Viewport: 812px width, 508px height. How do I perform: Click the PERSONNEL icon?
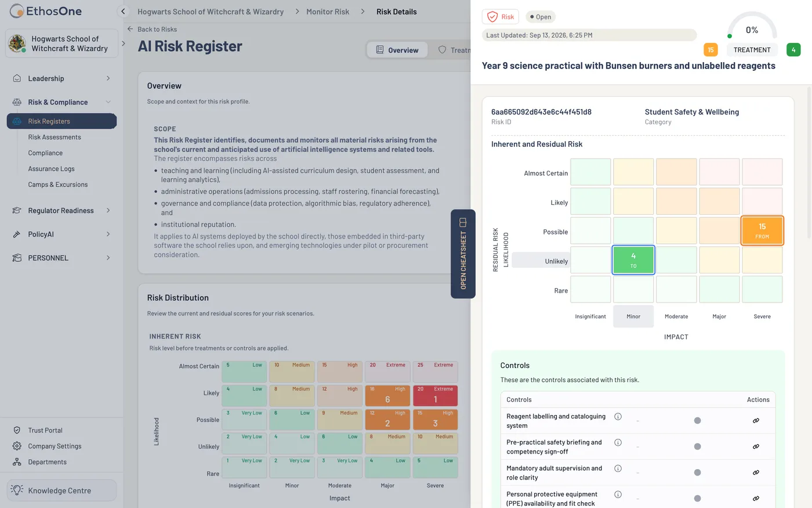17,258
